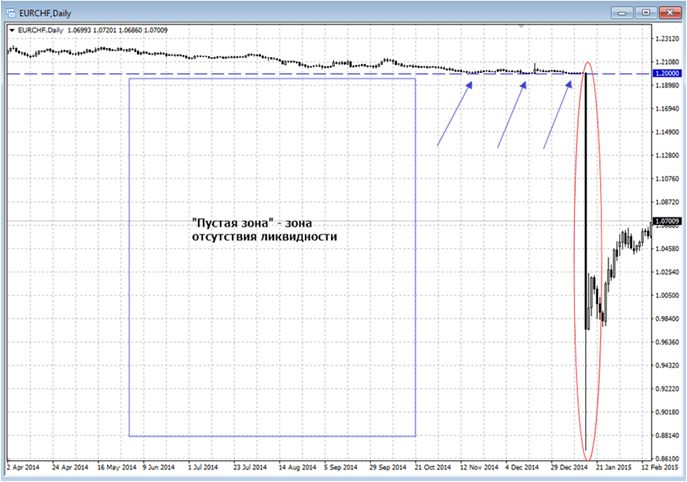Click the gray chart shift triangle on the top edge
Screen dimensions: 687x482
[x=522, y=25]
